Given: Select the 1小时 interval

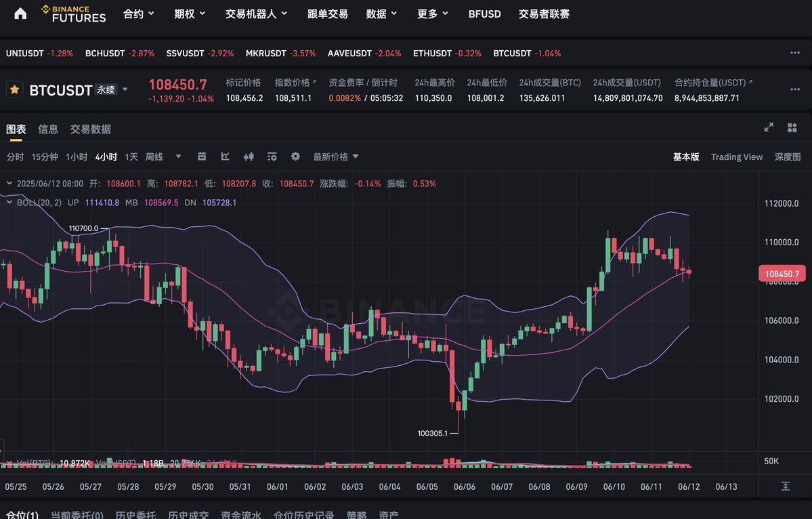Looking at the screenshot, I should pos(77,157).
